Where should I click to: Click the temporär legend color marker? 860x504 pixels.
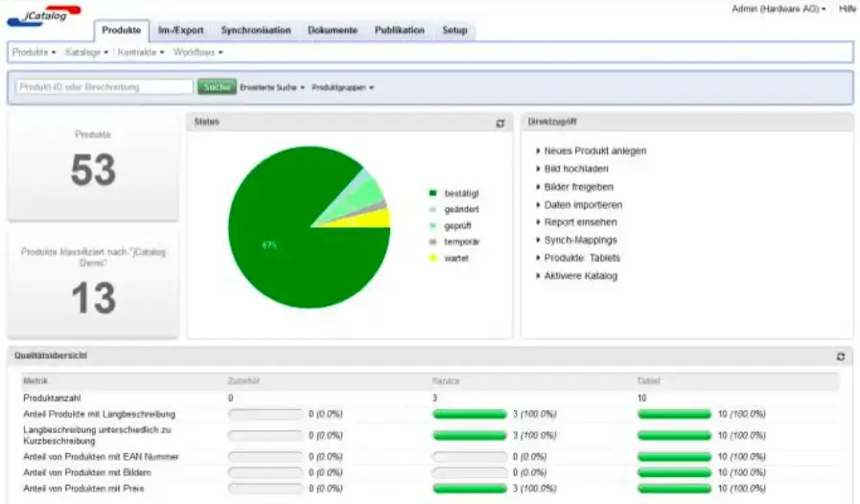[x=432, y=241]
